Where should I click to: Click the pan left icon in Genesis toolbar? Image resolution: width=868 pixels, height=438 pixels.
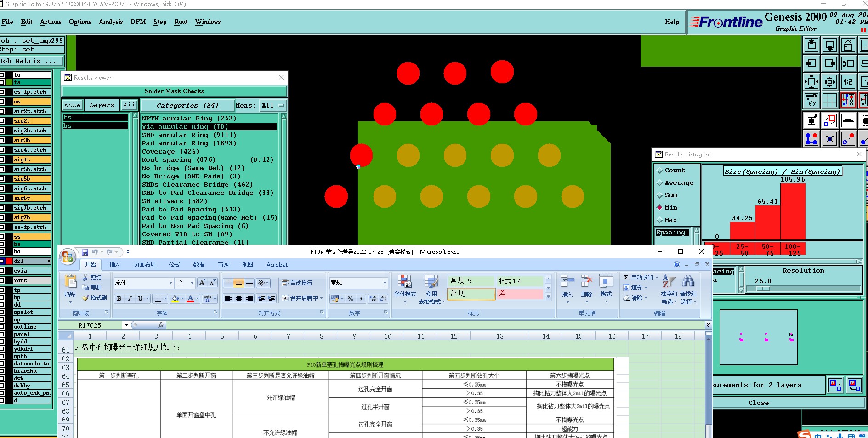[811, 63]
